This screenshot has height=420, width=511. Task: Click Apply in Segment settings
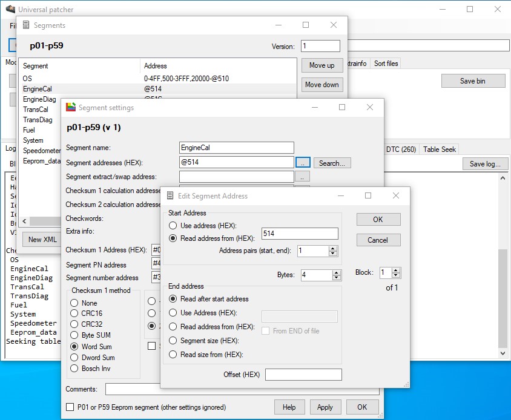tap(325, 407)
